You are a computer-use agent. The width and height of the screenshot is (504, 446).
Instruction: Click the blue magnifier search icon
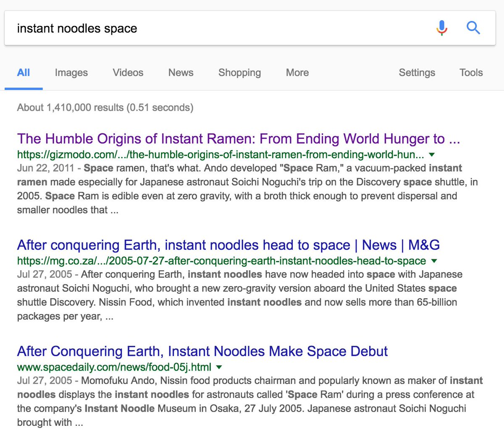(x=473, y=28)
